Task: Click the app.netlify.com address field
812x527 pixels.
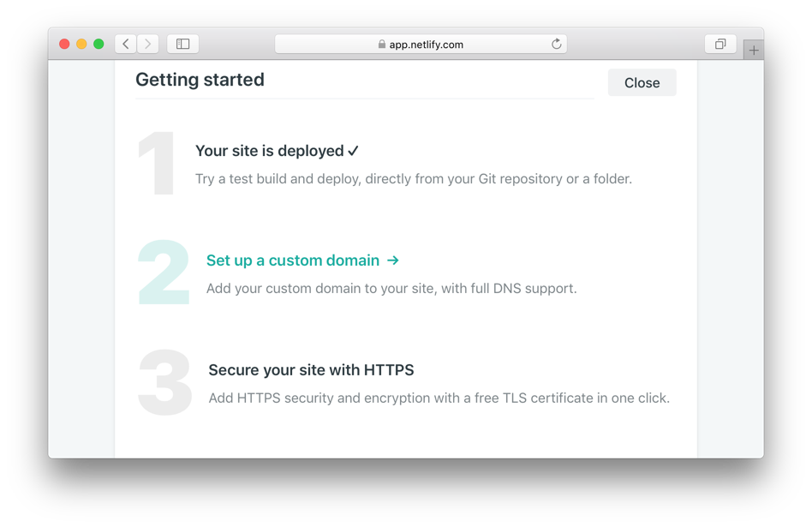Action: point(421,44)
